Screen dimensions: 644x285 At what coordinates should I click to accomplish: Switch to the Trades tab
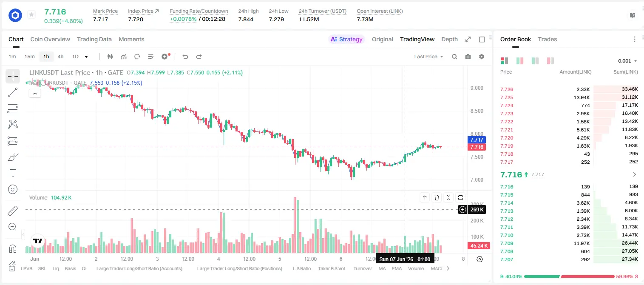[x=547, y=39]
